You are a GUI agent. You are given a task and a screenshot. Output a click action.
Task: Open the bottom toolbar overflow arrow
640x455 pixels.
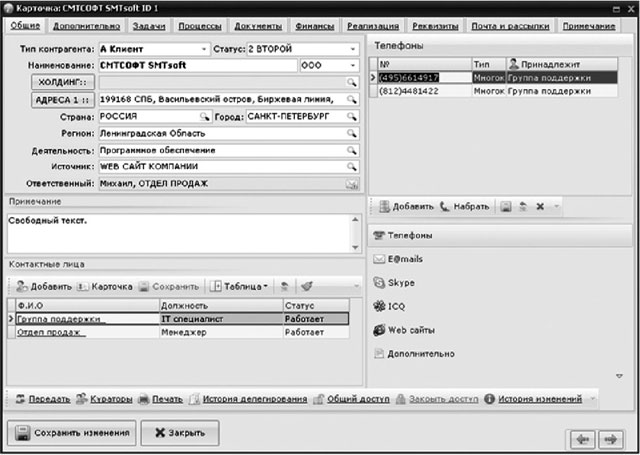pyautogui.click(x=591, y=399)
